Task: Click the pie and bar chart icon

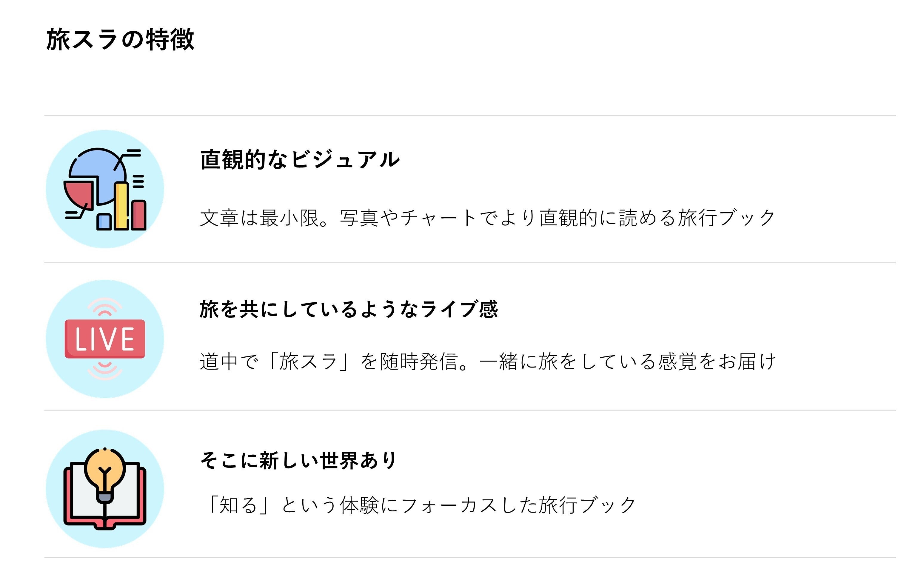Action: tap(105, 189)
